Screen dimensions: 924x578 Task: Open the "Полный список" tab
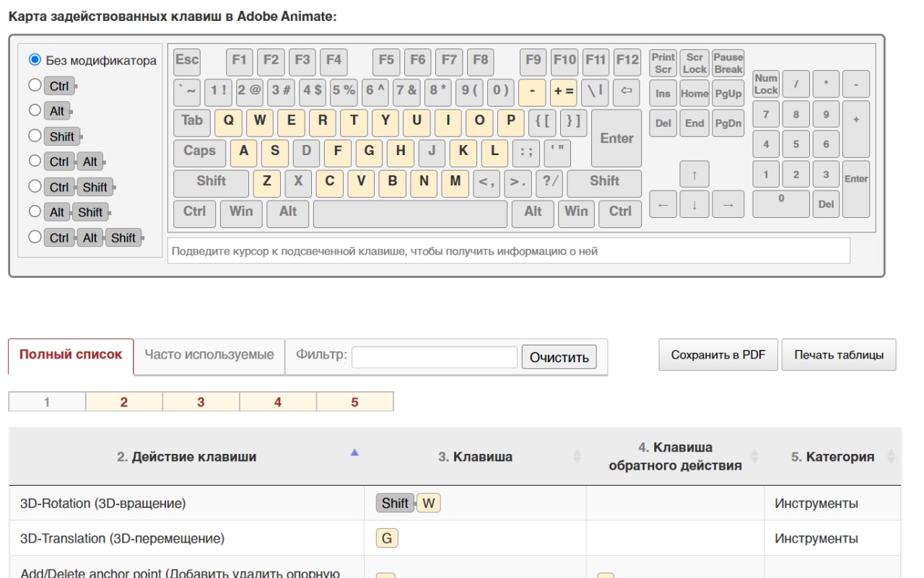pos(71,355)
